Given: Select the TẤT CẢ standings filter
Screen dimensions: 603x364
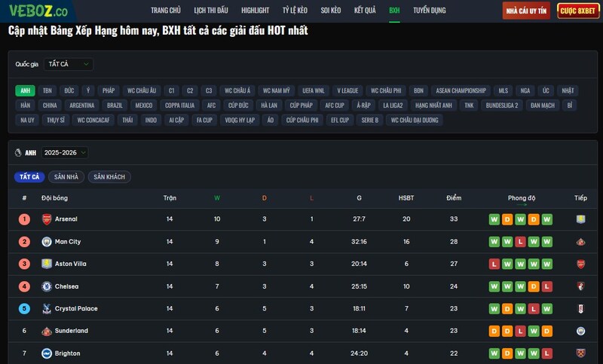Looking at the screenshot, I should pos(29,177).
